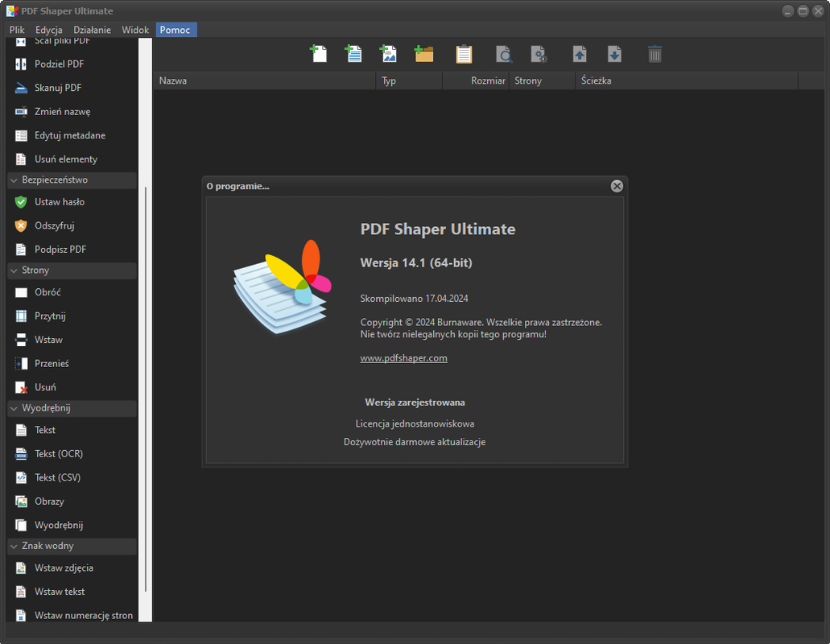Click the Podpisz PDF document icon

pyautogui.click(x=21, y=250)
